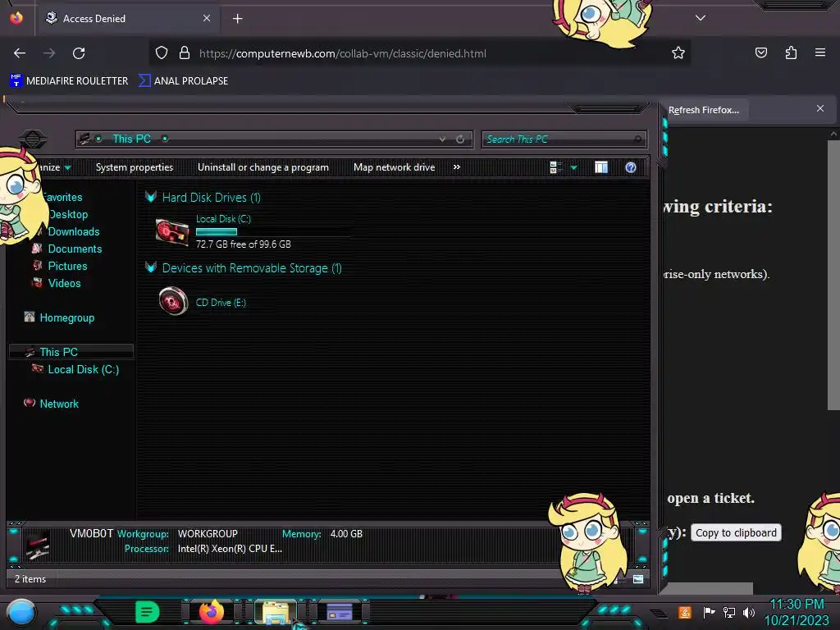Click System properties in the toolbar
Screen dimensions: 840x630
tap(135, 167)
